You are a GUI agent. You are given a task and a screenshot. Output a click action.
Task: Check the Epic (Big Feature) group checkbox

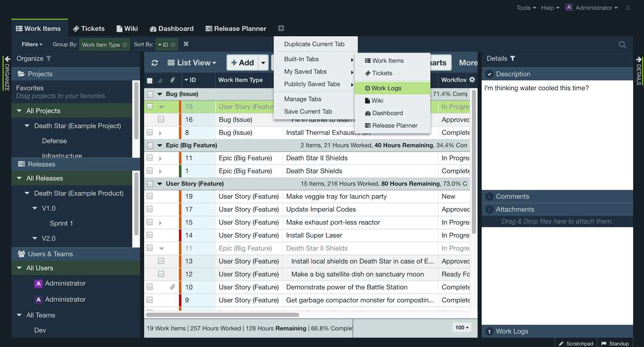(150, 146)
